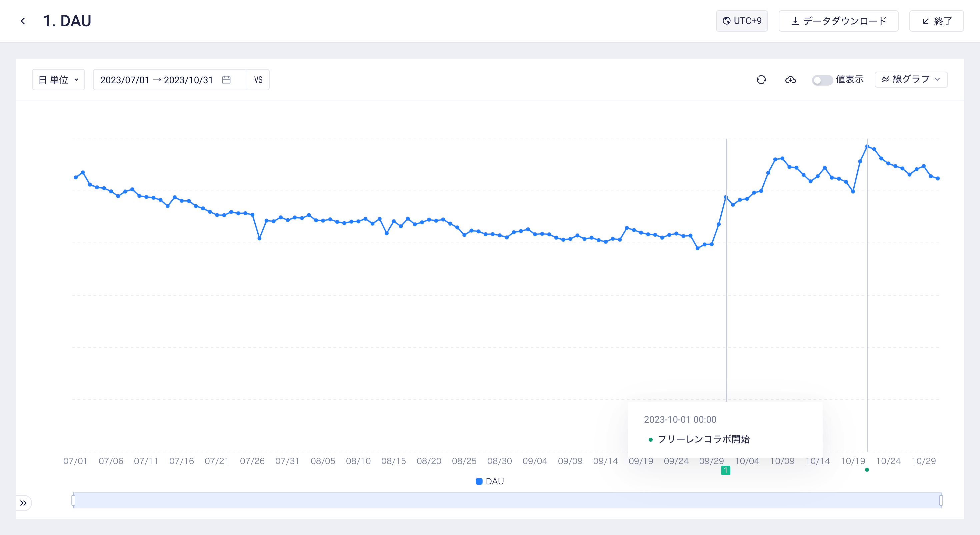Click the back arrow next to DAU title
Screen dimensions: 980x535
23,21
